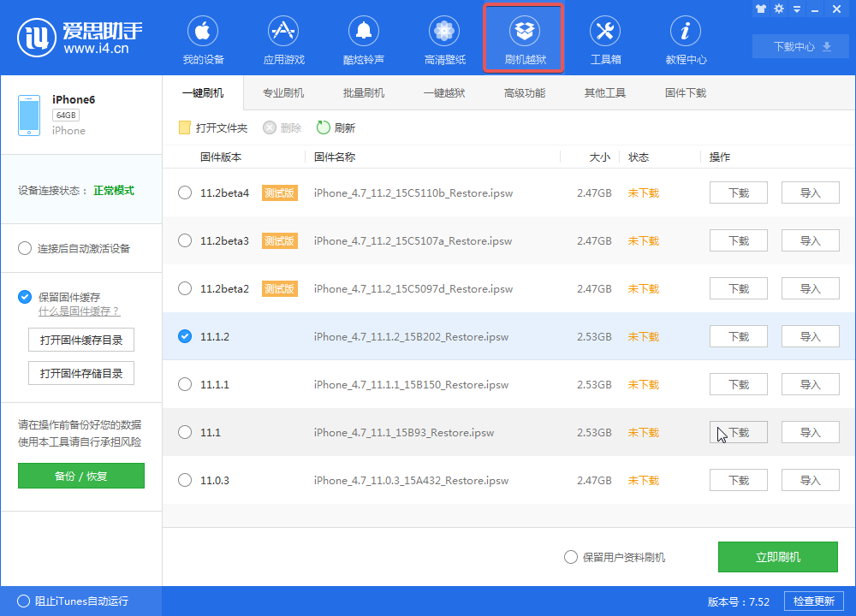Open the 高清壁纸 (Wallpapers) section
Screen dimensions: 856x616
443,38
